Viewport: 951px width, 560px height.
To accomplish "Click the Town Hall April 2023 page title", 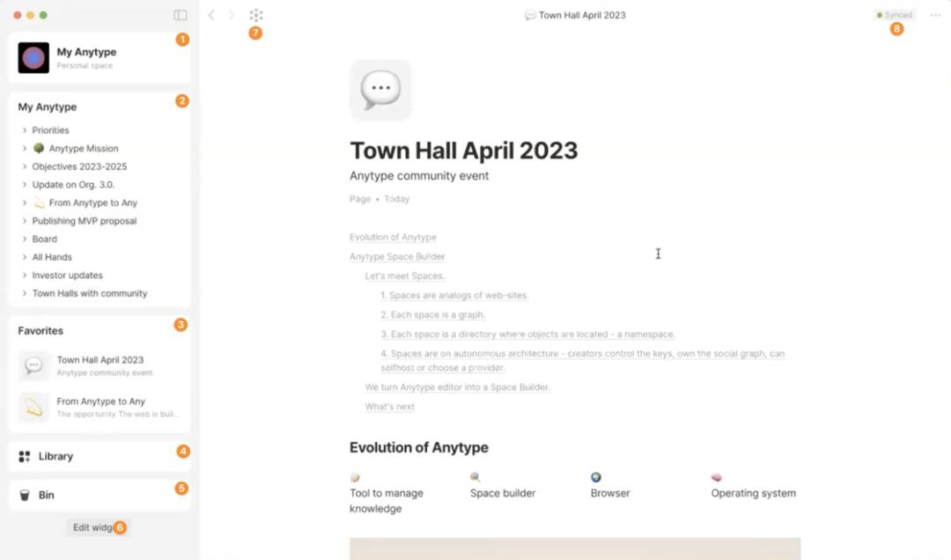I will click(x=464, y=151).
